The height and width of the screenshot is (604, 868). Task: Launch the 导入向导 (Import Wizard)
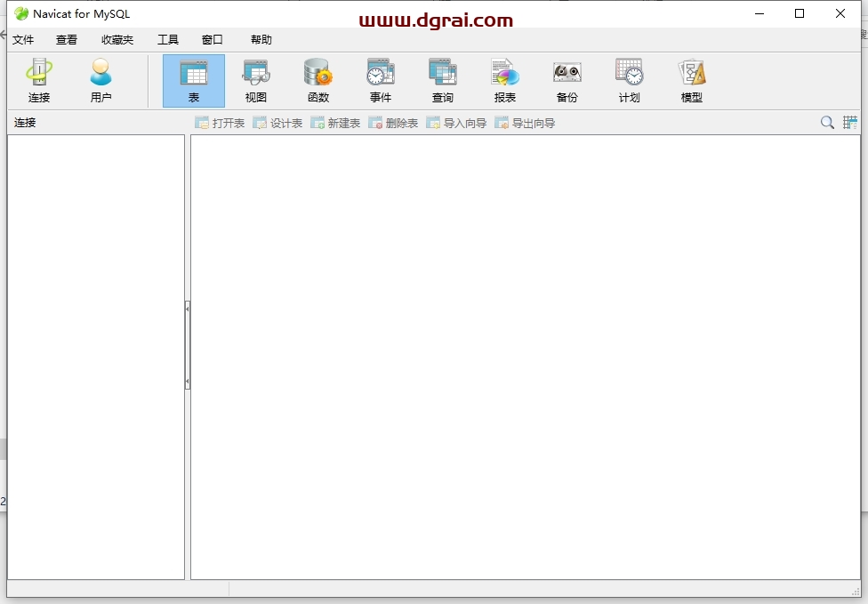tap(456, 123)
